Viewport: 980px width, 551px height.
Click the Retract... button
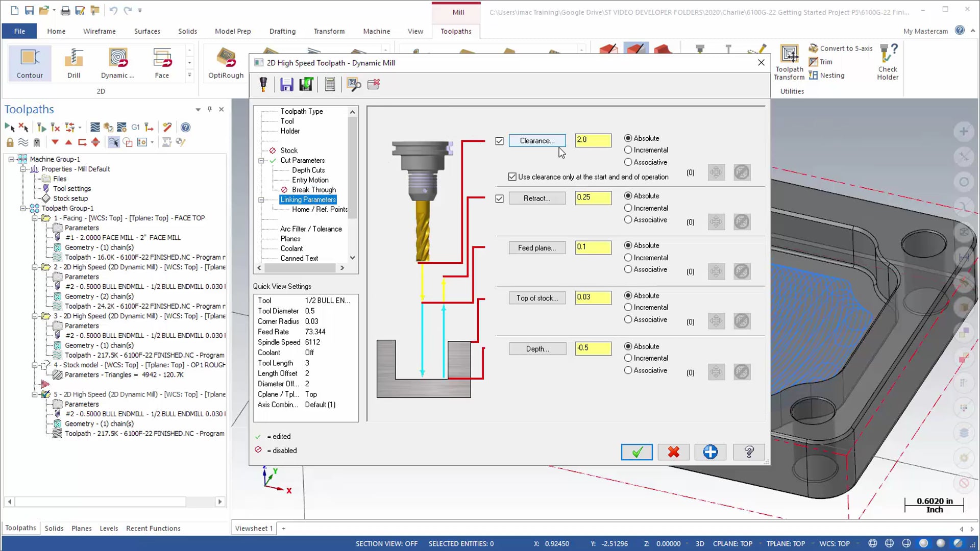pyautogui.click(x=537, y=198)
